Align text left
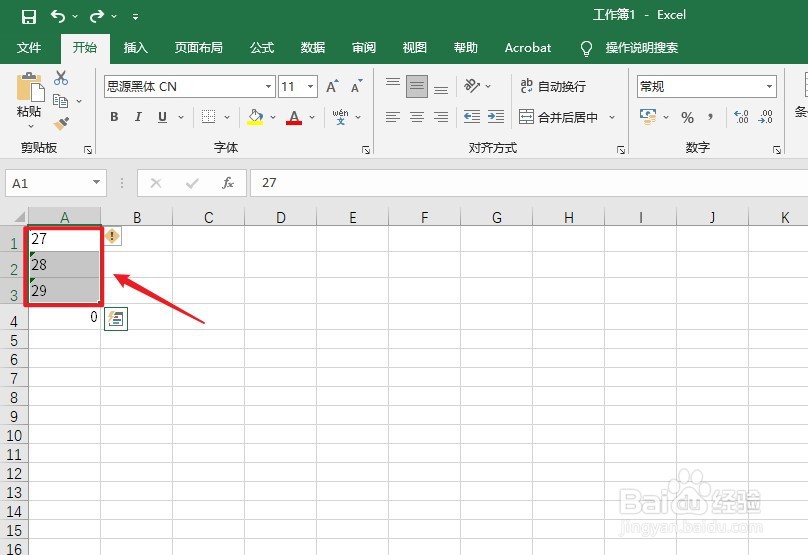Image resolution: width=808 pixels, height=555 pixels. coord(393,117)
